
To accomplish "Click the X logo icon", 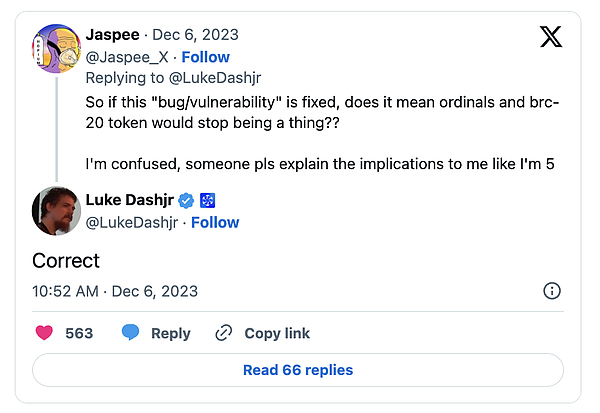I will 551,37.
